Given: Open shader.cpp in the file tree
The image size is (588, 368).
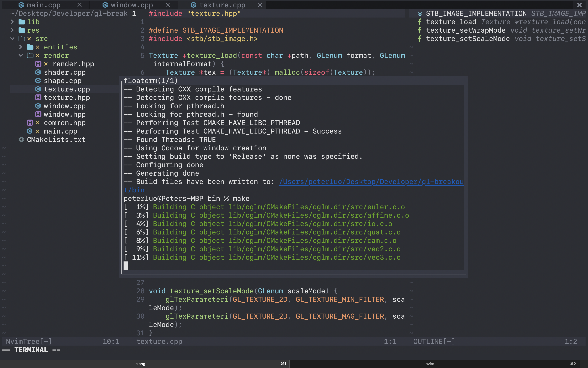Looking at the screenshot, I should [x=65, y=72].
